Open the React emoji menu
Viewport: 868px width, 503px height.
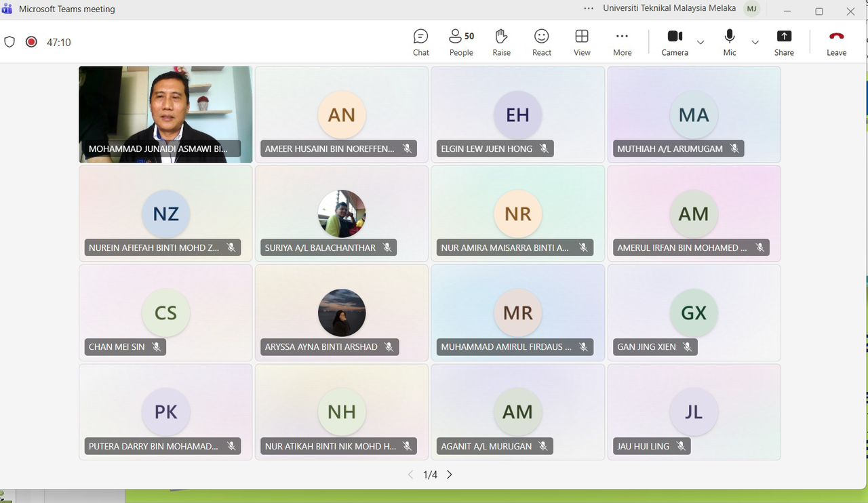pos(541,42)
